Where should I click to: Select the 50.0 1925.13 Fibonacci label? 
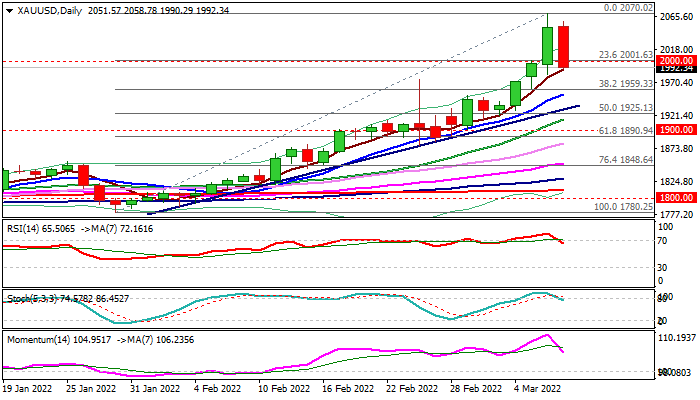[x=626, y=107]
